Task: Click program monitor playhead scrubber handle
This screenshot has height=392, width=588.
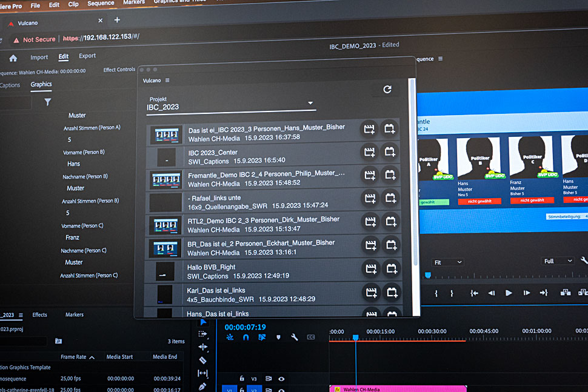Action: pyautogui.click(x=428, y=276)
